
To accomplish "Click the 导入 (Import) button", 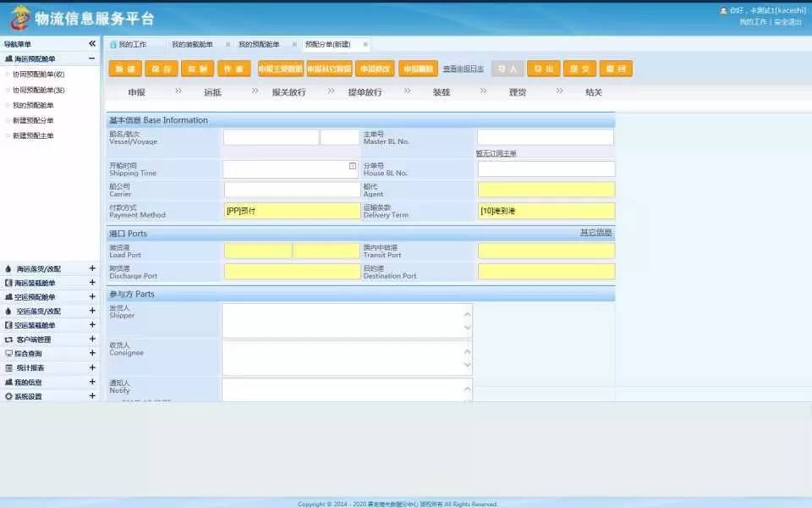I will (x=507, y=69).
